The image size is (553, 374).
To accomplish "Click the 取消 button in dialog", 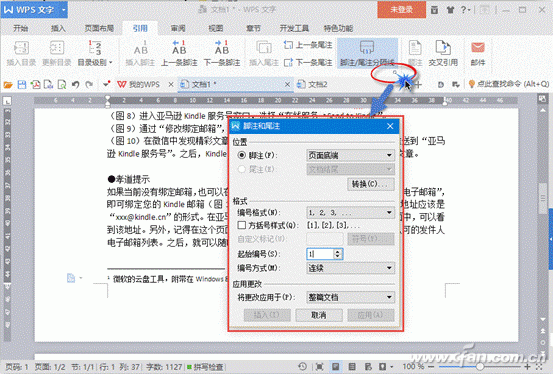I will coord(319,315).
